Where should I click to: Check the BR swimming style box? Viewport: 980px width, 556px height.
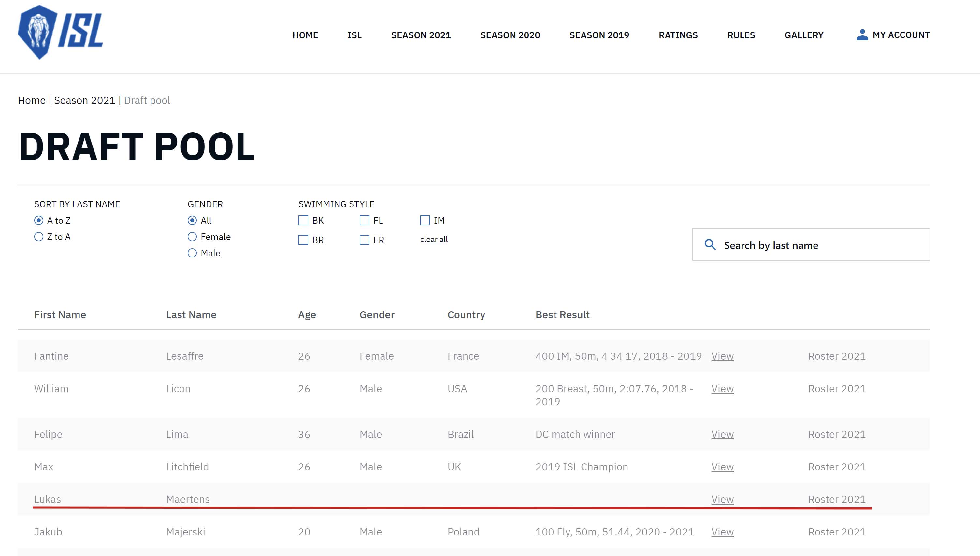(x=303, y=240)
